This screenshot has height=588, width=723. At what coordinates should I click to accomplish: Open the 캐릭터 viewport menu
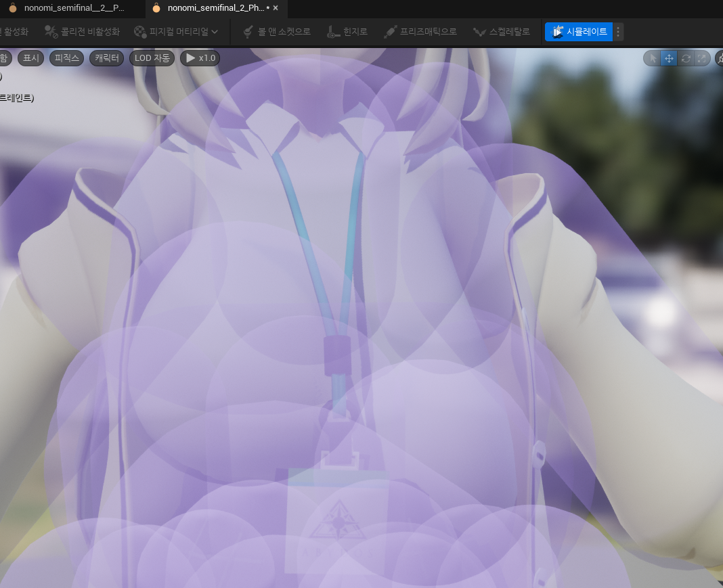[106, 58]
